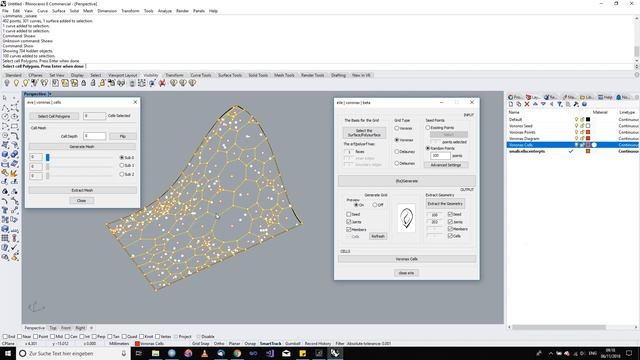Switch to Mesh Tools toolbar tab
The width and height of the screenshot is (640, 360).
pyautogui.click(x=284, y=75)
